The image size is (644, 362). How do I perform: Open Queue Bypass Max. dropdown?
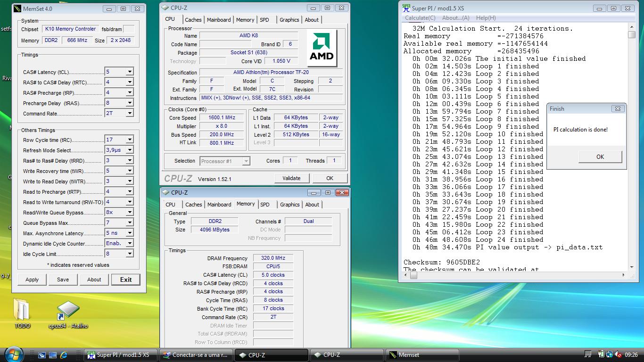[119, 222]
